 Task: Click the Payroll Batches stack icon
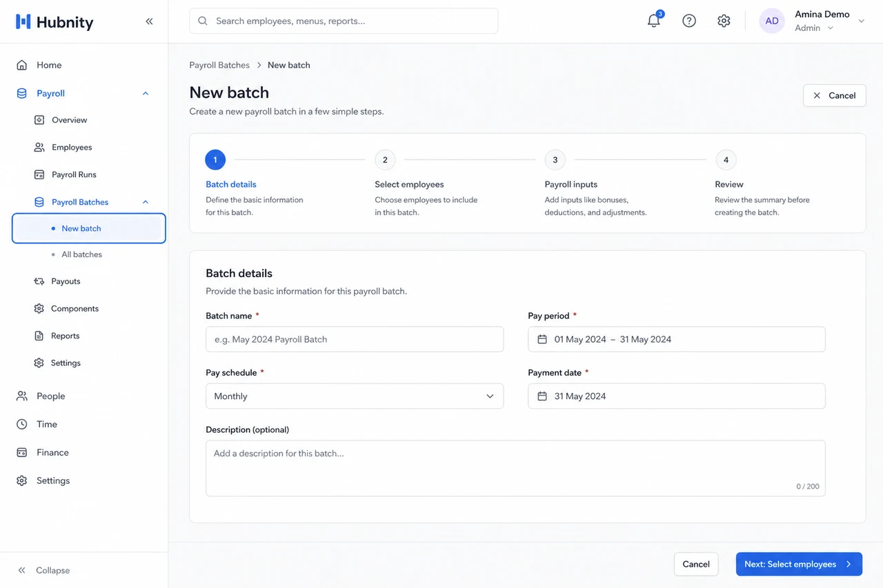pos(39,202)
